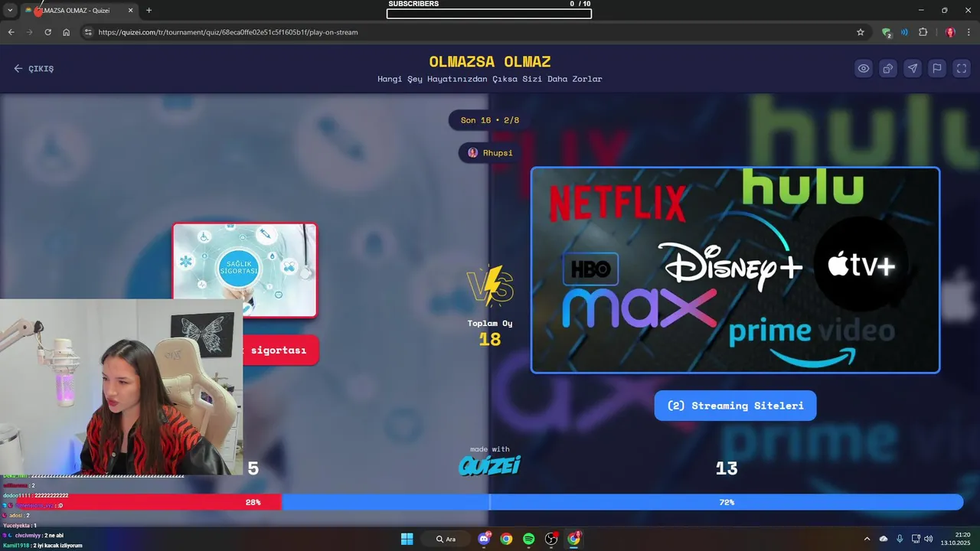Click the microphone icon in system tray
Screen dimensions: 980x551
(x=900, y=539)
